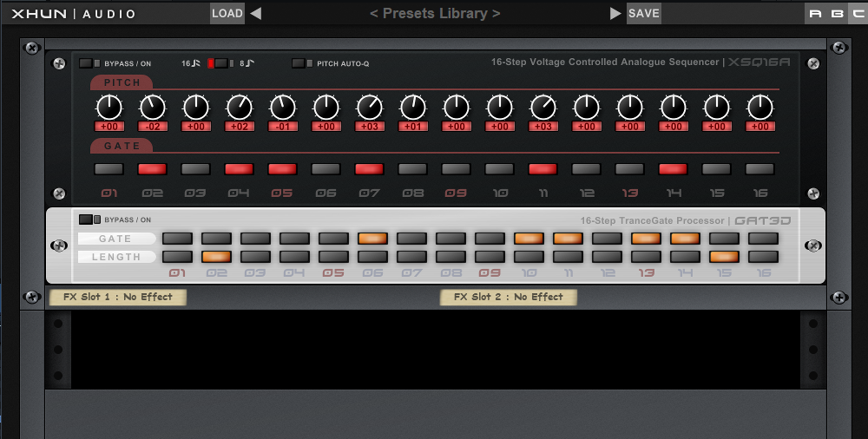
Task: Open the FX Slot 2 effect selector
Action: 508,298
